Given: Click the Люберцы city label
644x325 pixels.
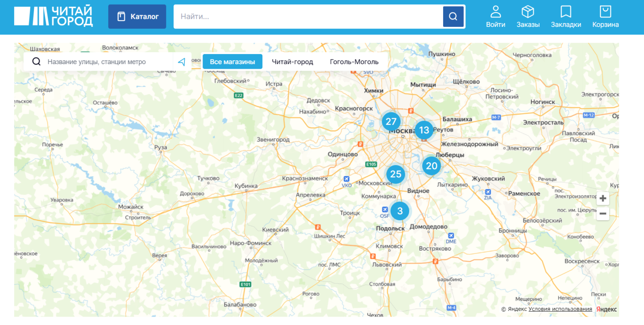Looking at the screenshot, I should [450, 155].
